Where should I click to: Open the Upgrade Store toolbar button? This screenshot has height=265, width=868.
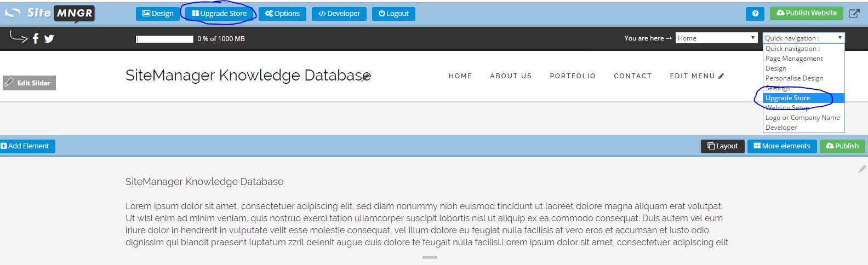pos(219,14)
